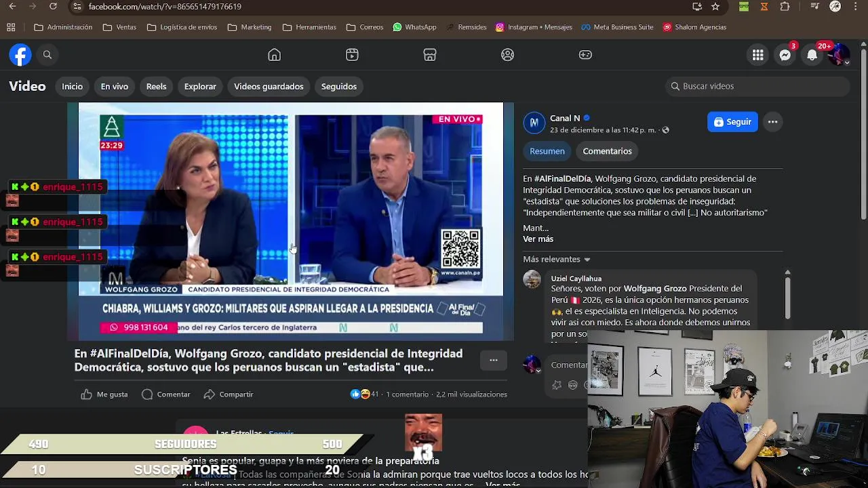Image resolution: width=868 pixels, height=488 pixels.
Task: Follow Canal N with Seguir button
Action: coord(732,122)
